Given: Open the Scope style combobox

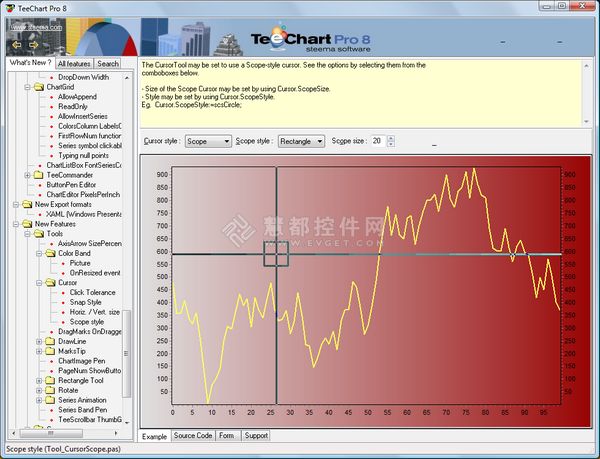Looking at the screenshot, I should click(x=301, y=141).
